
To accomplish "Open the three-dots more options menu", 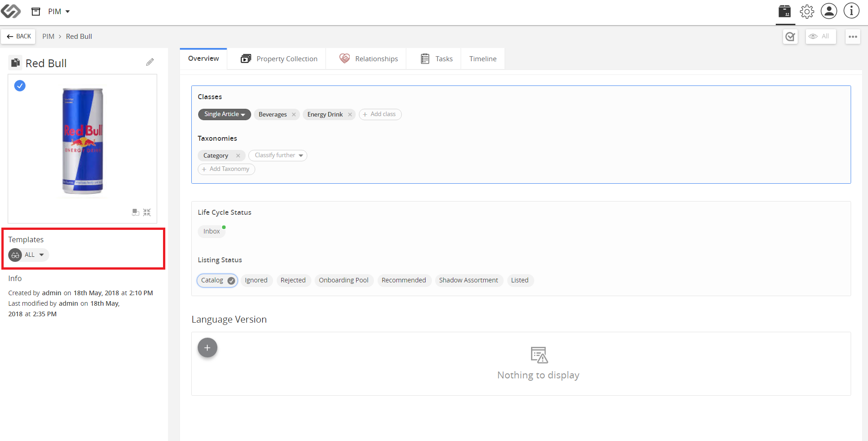I will click(852, 37).
